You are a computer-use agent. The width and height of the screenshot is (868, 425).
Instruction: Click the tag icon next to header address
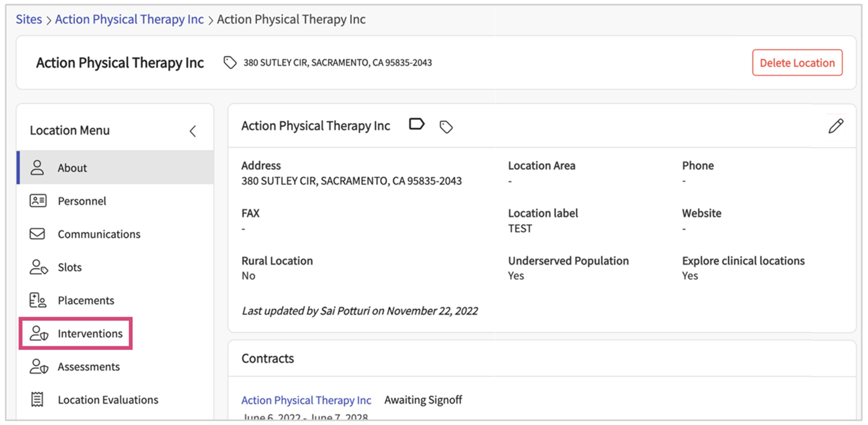(x=230, y=63)
